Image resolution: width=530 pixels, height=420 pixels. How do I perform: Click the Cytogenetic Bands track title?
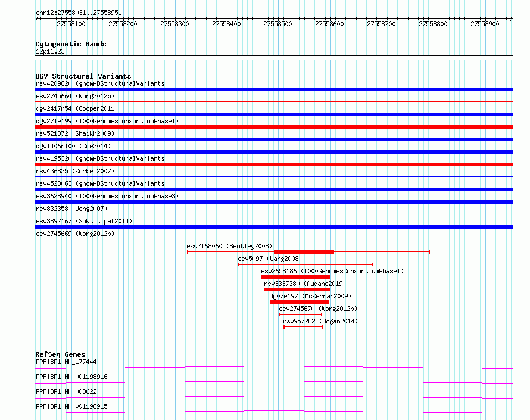pyautogui.click(x=71, y=44)
